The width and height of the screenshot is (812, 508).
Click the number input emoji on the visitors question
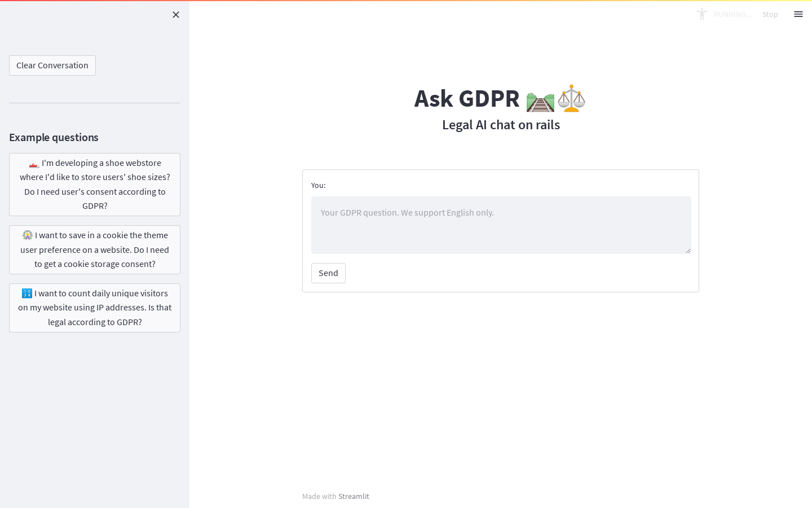click(x=27, y=293)
